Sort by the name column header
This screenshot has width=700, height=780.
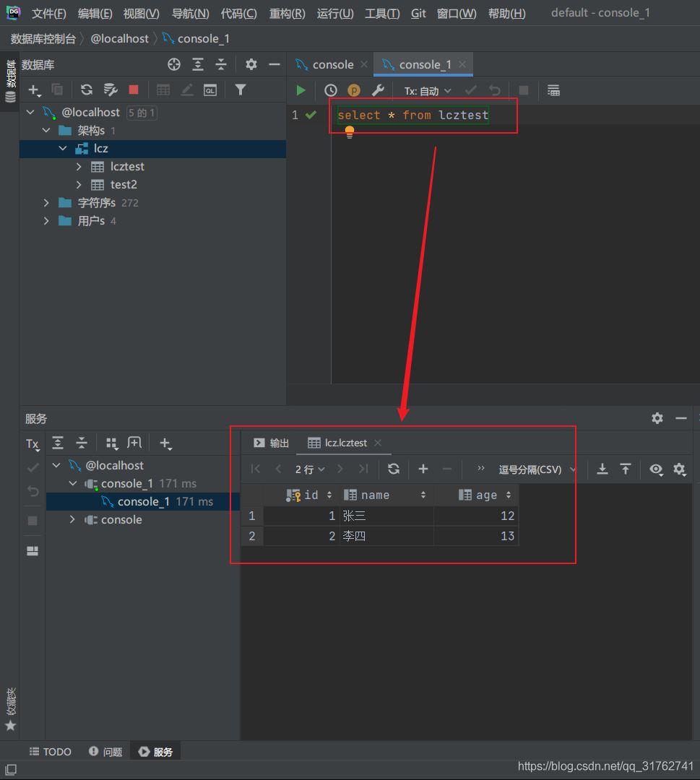pos(376,495)
